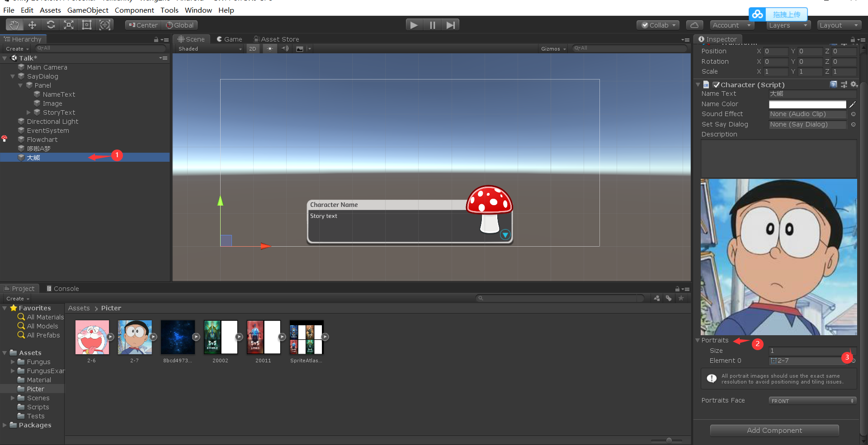Expand the Fungus folder
868x445 pixels.
point(13,362)
